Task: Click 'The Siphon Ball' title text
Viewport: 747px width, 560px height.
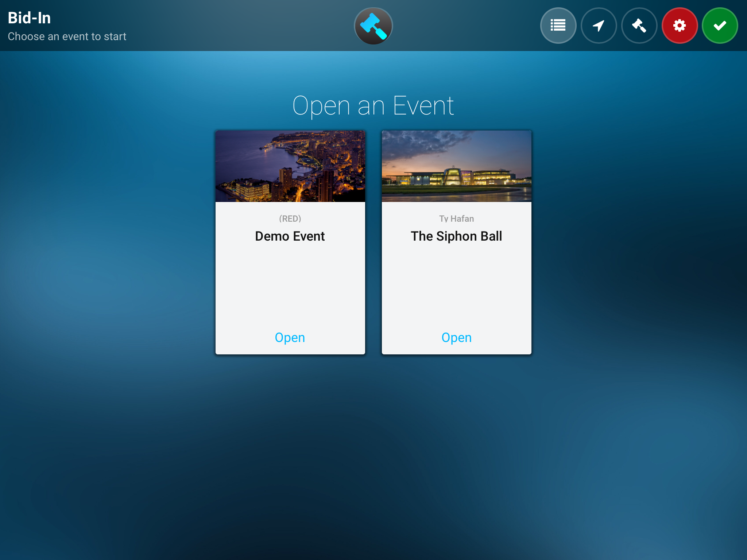Action: click(x=457, y=236)
